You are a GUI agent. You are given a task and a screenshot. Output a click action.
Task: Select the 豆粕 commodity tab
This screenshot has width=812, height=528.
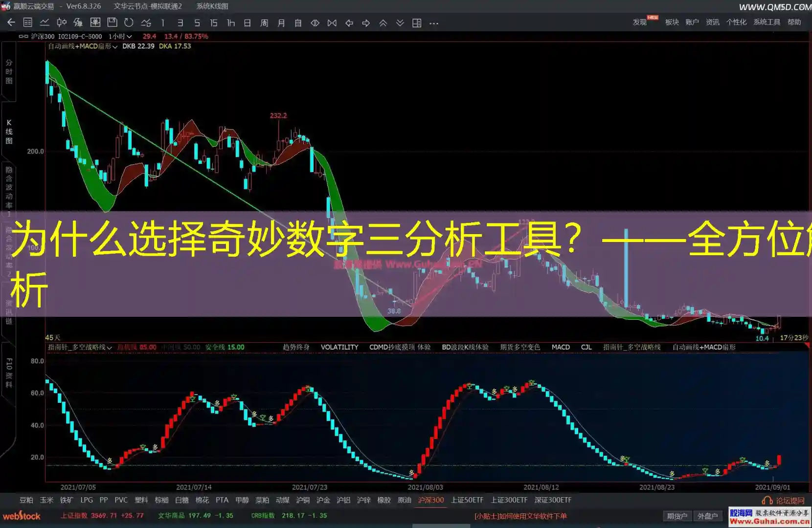pyautogui.click(x=26, y=500)
